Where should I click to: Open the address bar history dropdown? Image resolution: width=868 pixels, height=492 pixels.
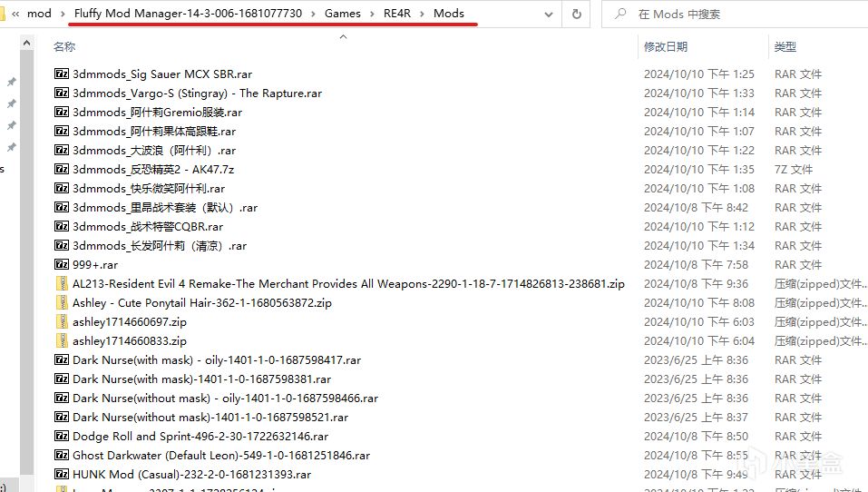[x=549, y=14]
